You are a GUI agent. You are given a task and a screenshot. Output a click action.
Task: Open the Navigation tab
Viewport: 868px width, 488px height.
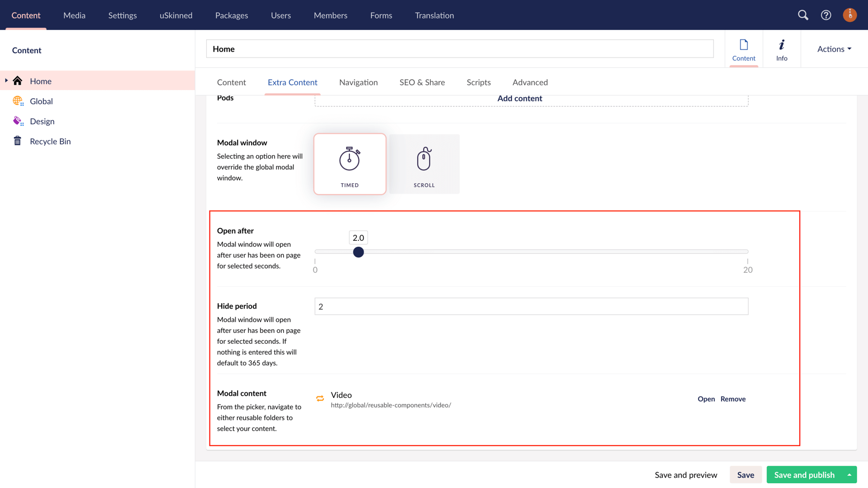[x=358, y=82]
